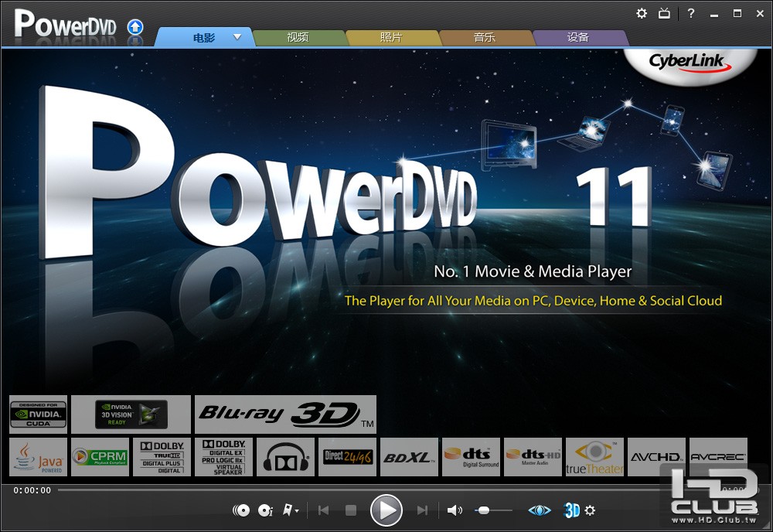Image resolution: width=773 pixels, height=532 pixels.
Task: Switch to the 音乐 (Music) tab
Action: click(x=484, y=37)
